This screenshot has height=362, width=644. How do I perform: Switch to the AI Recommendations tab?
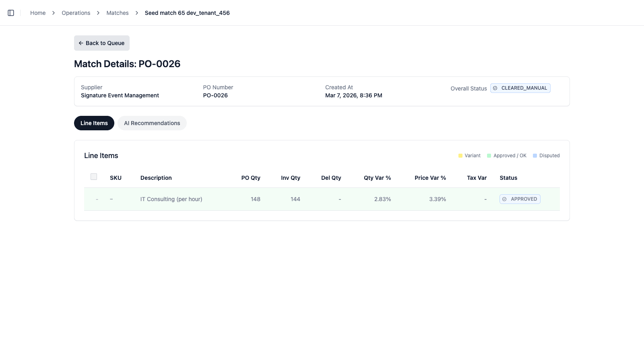click(x=152, y=123)
